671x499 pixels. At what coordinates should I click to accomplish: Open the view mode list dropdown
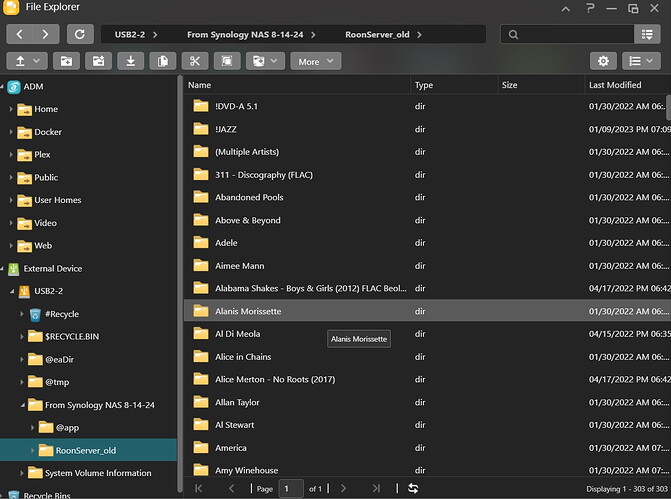[641, 61]
